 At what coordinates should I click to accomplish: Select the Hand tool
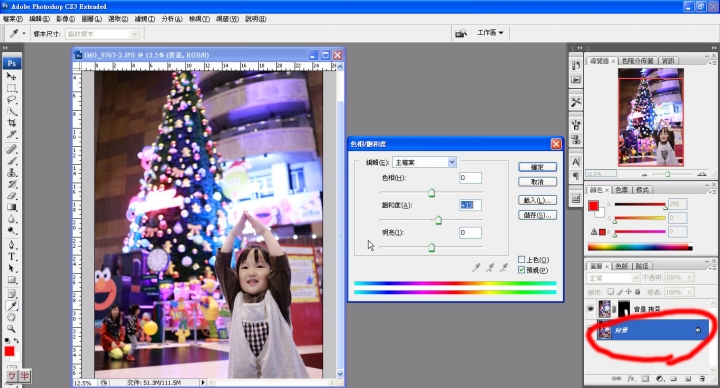point(11,317)
